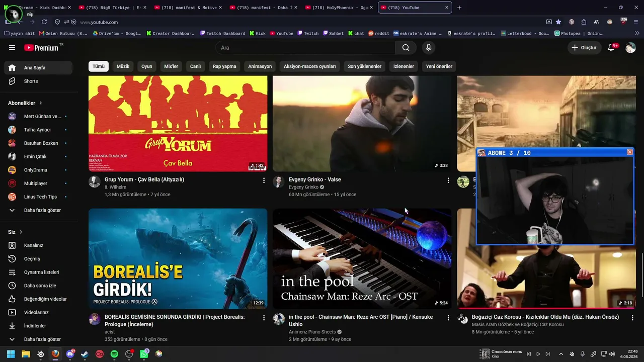Switch to the manifest & Motive tab
Screen dimensions: 644x362
coord(188,8)
